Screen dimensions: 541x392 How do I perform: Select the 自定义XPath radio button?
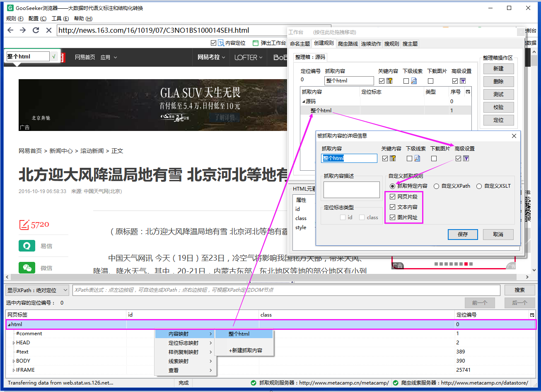coord(437,186)
